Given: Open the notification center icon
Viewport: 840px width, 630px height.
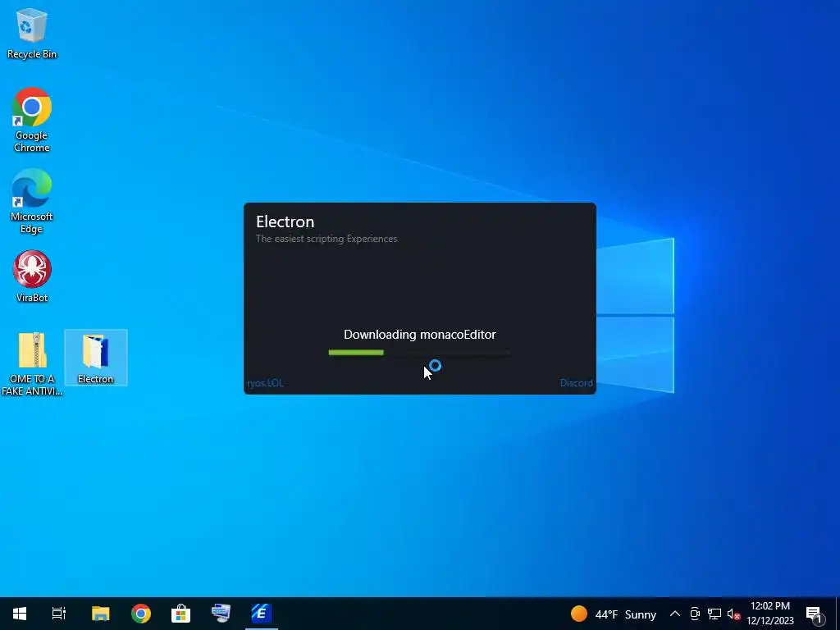Looking at the screenshot, I should 814,614.
